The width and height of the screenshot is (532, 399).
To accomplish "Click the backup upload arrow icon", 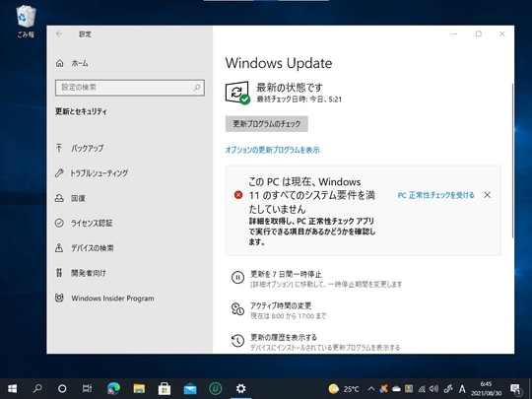I will (x=59, y=148).
